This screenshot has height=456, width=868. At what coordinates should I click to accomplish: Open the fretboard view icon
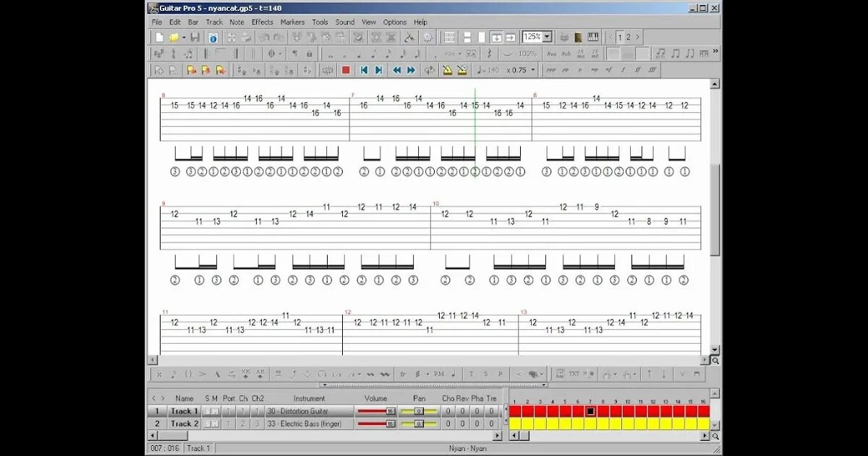[578, 37]
